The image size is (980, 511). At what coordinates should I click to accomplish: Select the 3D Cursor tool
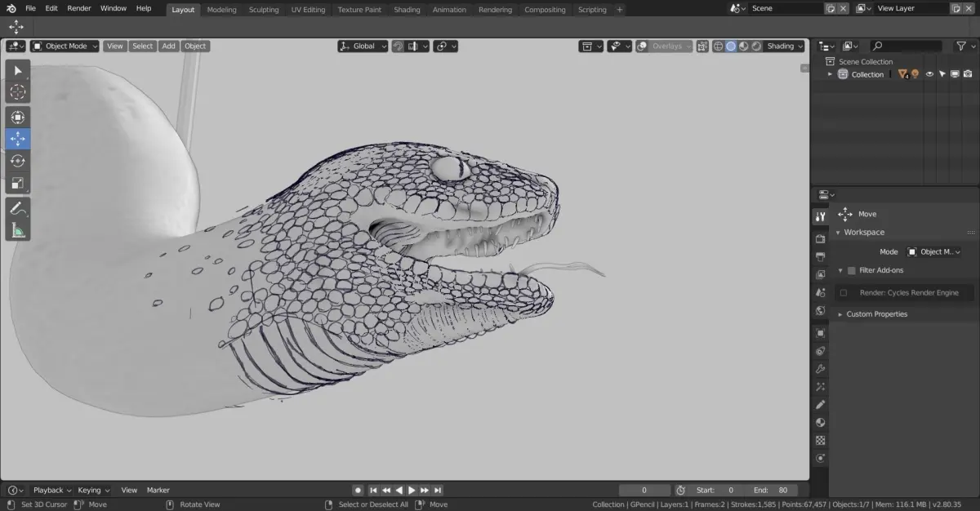point(17,92)
